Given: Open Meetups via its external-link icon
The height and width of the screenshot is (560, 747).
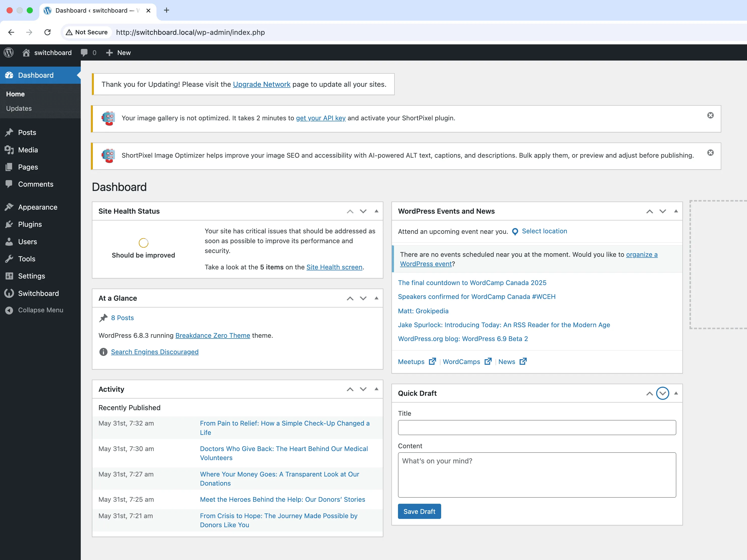Looking at the screenshot, I should pyautogui.click(x=432, y=361).
